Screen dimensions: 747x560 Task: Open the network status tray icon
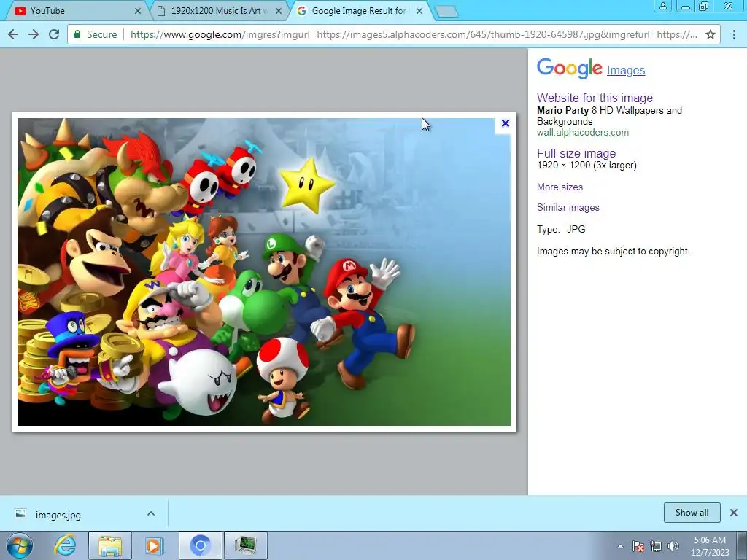pyautogui.click(x=656, y=546)
